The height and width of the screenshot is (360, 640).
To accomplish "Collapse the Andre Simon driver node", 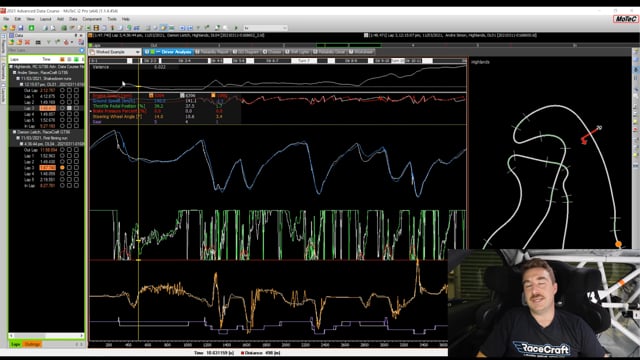I will pos(14,73).
